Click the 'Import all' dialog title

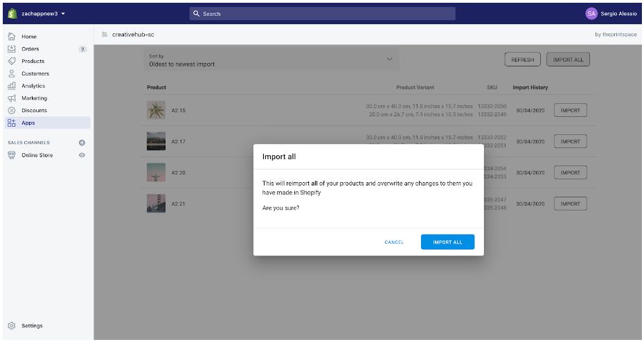[279, 157]
